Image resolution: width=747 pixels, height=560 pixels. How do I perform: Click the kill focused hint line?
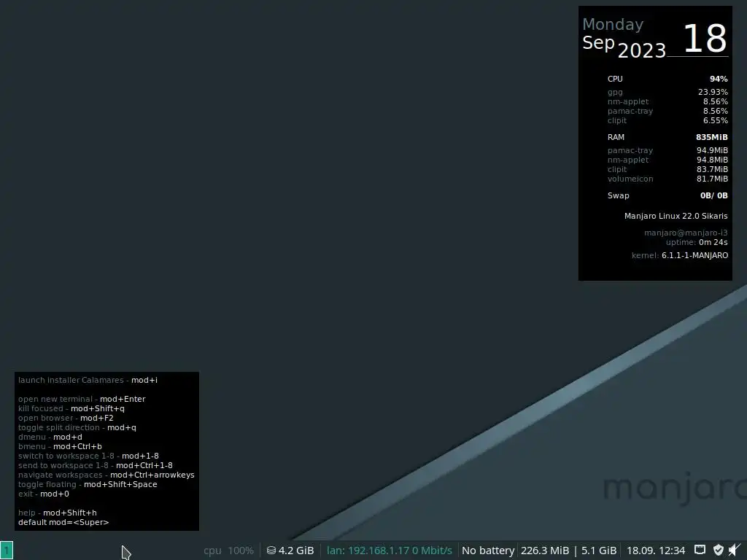click(71, 408)
